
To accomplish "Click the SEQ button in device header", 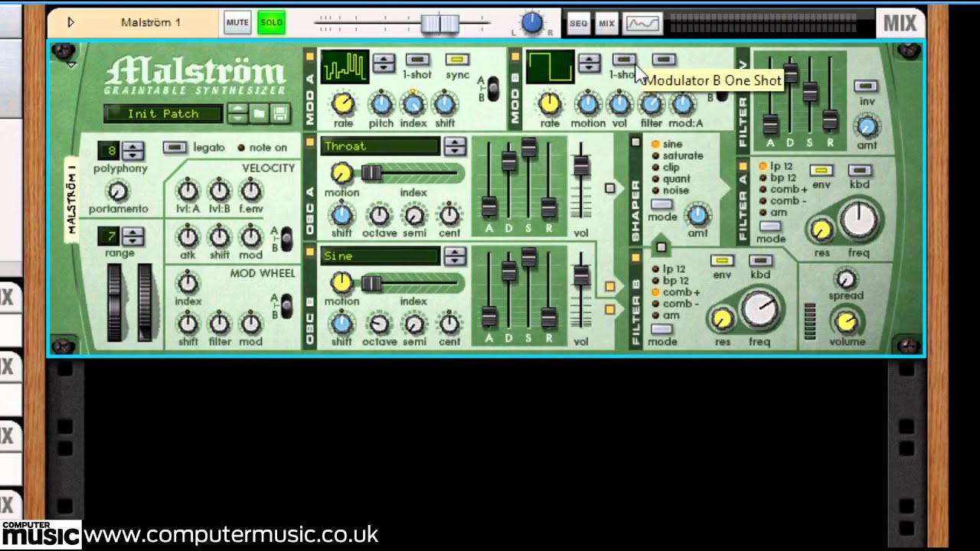I will pos(578,23).
